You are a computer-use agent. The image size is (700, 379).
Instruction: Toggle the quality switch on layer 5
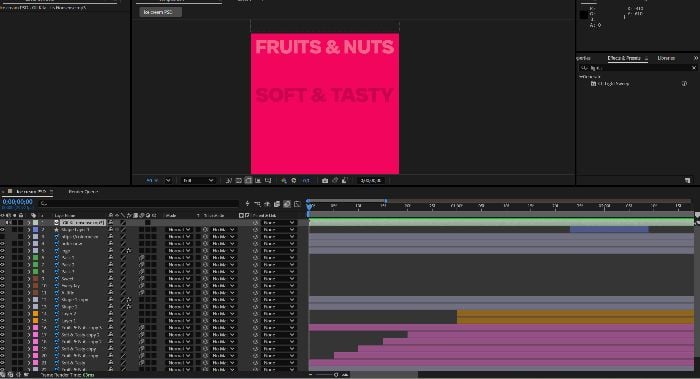pyautogui.click(x=123, y=250)
